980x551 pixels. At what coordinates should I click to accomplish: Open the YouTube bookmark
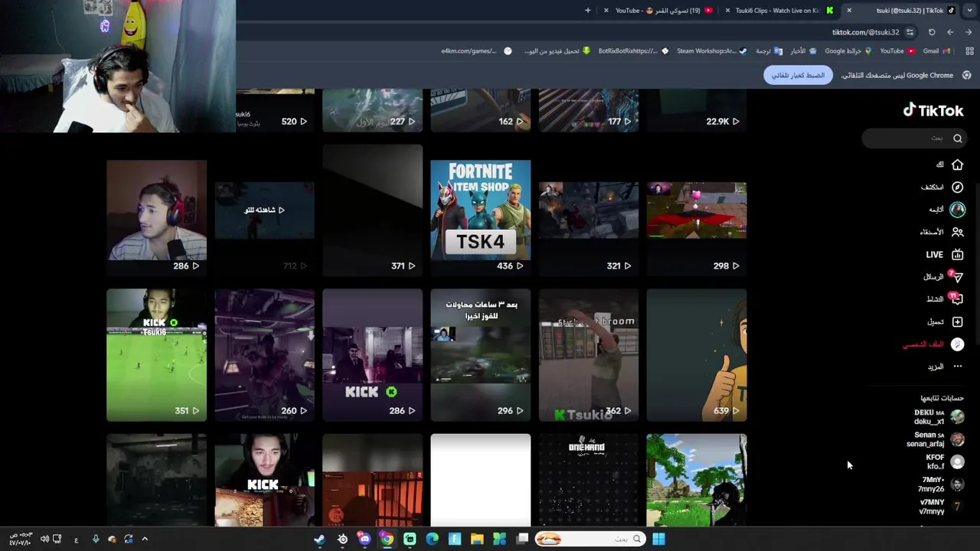click(897, 51)
